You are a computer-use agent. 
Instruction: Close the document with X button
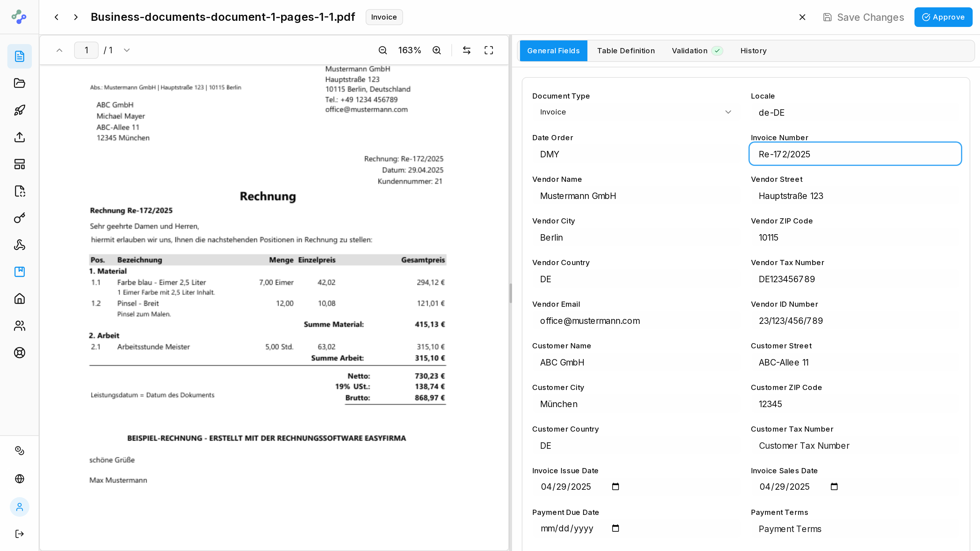[802, 17]
